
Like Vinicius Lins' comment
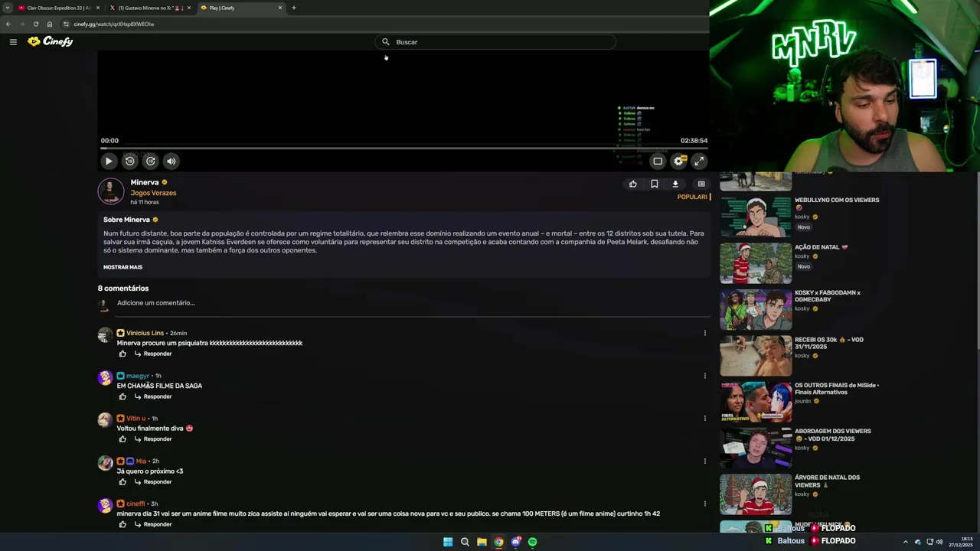(122, 354)
